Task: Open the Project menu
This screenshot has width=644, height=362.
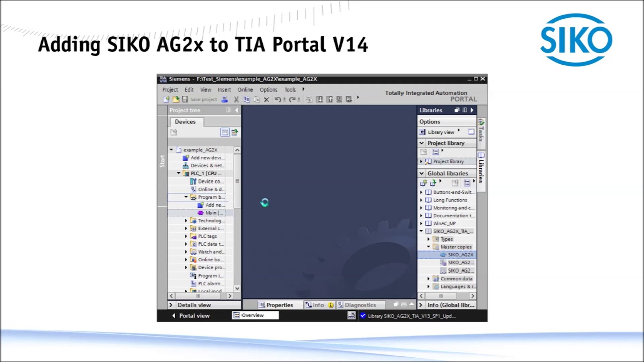Action: (170, 89)
